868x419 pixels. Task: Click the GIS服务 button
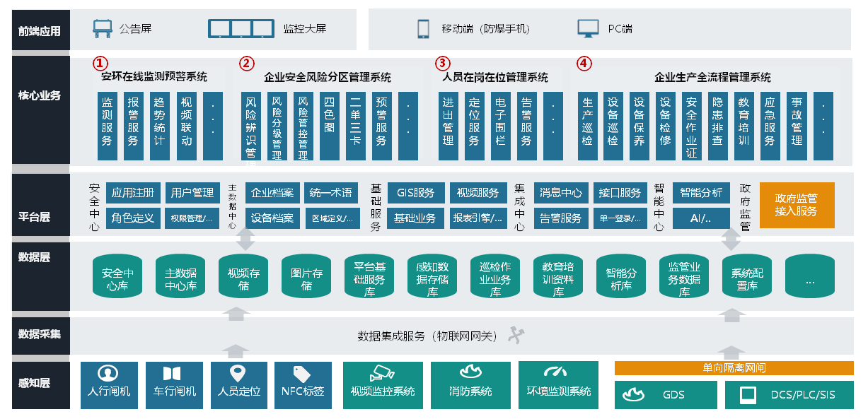[415, 193]
